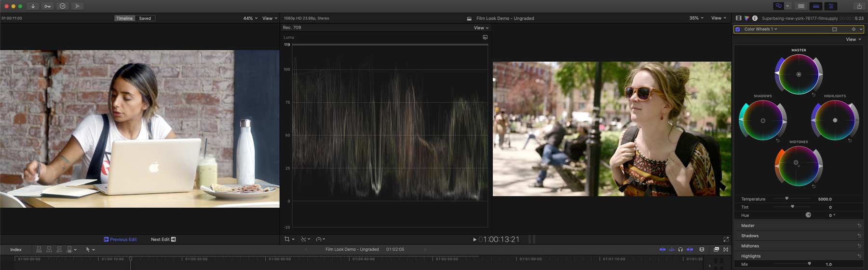Toggle the Browser grid icon
Viewport: 868px width, 270px height.
[801, 6]
